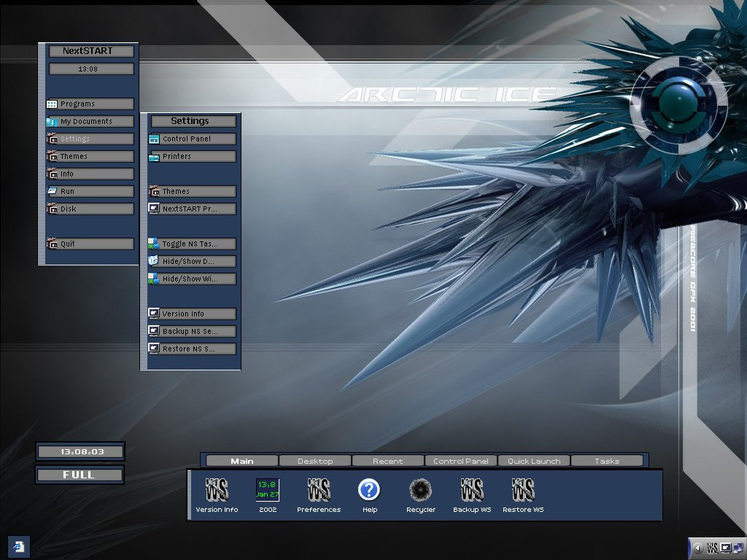
Task: Expand the highlighted Settings entry in NextSTART
Action: (x=90, y=139)
